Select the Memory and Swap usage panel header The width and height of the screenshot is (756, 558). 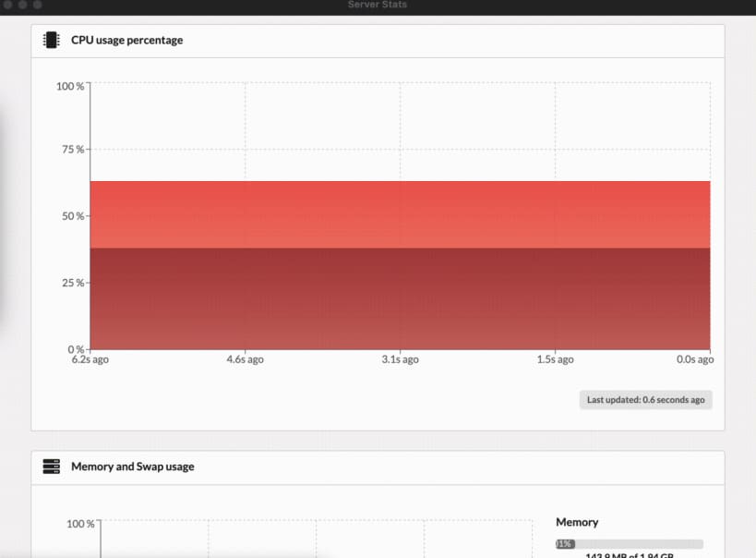pos(132,467)
